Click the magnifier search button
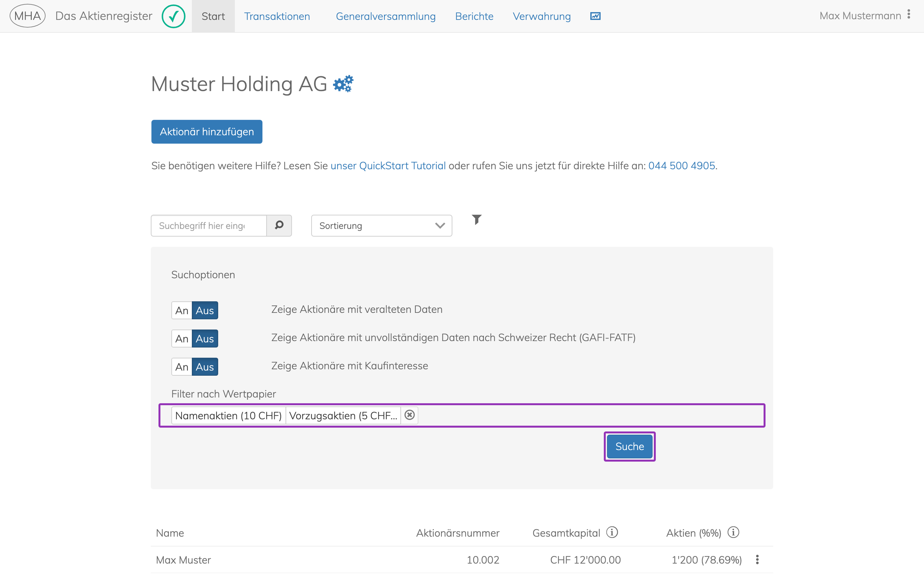 279,226
